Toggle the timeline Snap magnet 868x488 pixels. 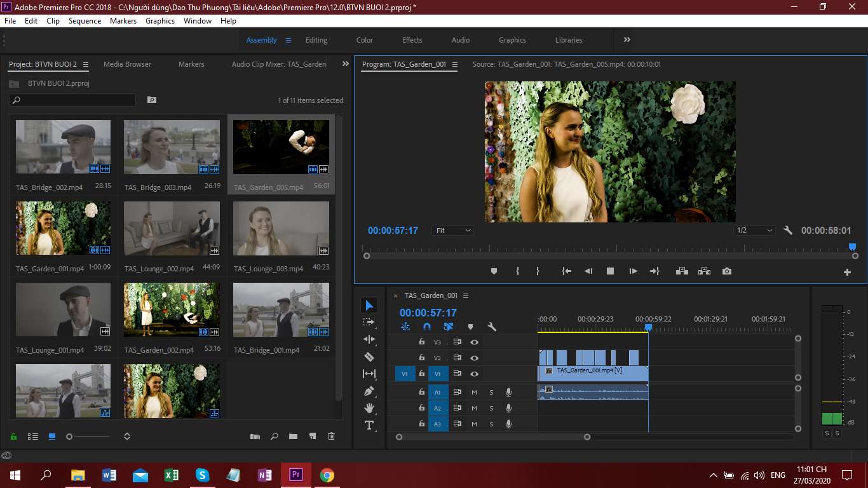point(427,327)
